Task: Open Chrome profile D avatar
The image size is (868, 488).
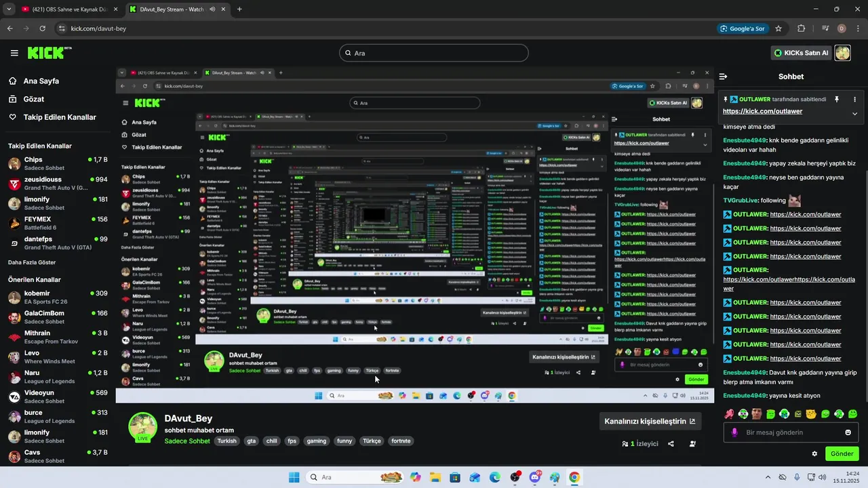Action: click(842, 28)
